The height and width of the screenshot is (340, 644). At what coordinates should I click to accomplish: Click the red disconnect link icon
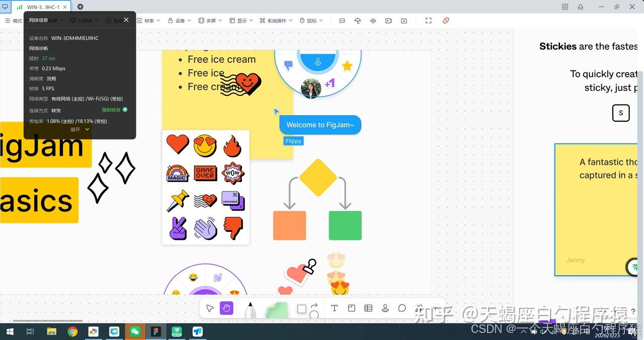click(446, 21)
